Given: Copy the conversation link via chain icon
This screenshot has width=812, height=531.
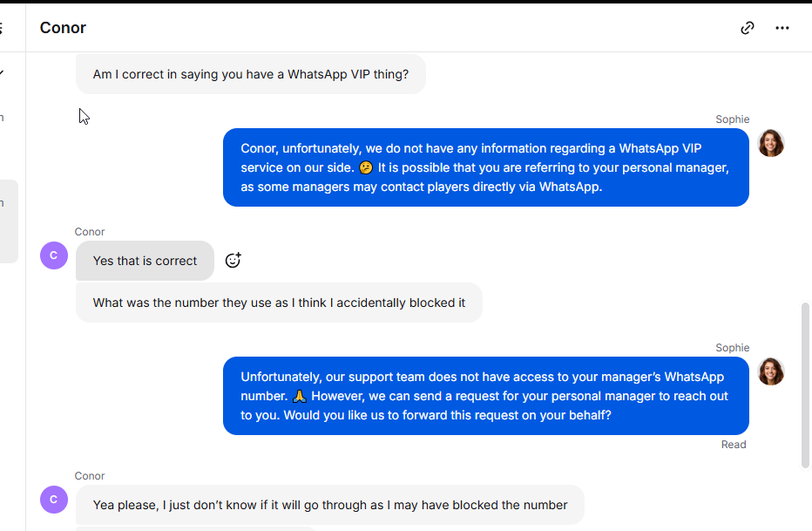Looking at the screenshot, I should 748,28.
